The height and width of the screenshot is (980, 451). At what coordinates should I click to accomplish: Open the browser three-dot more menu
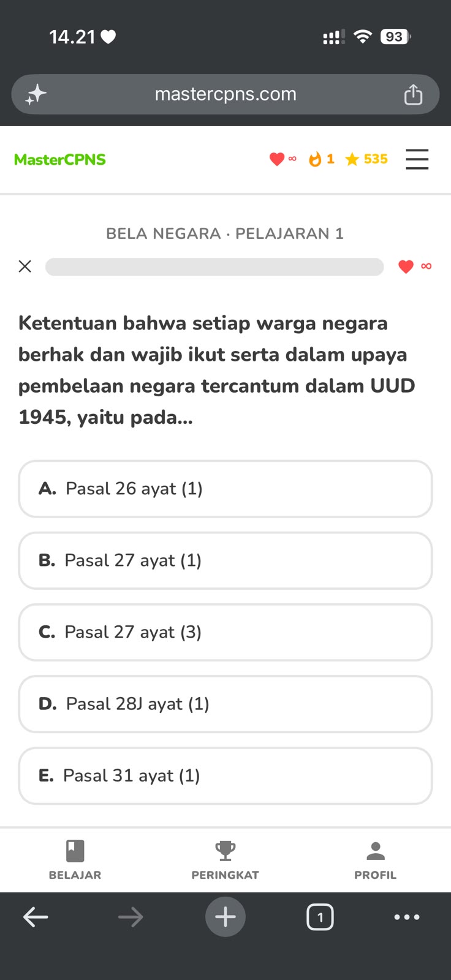pyautogui.click(x=407, y=917)
